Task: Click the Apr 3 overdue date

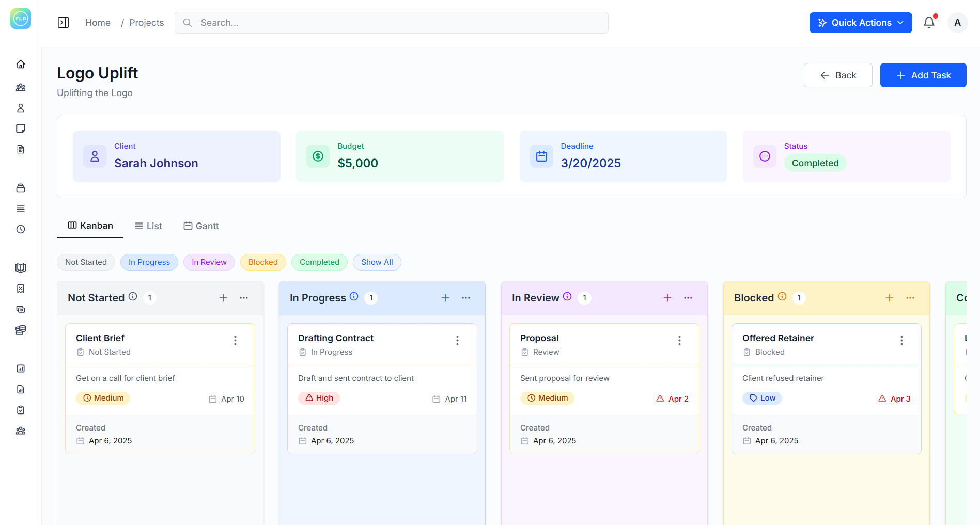Action: [894, 399]
